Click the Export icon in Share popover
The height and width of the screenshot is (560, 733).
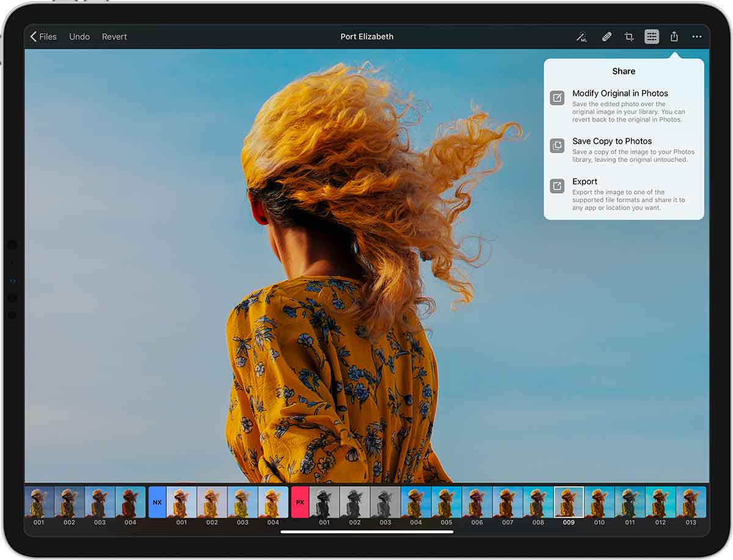pyautogui.click(x=557, y=186)
